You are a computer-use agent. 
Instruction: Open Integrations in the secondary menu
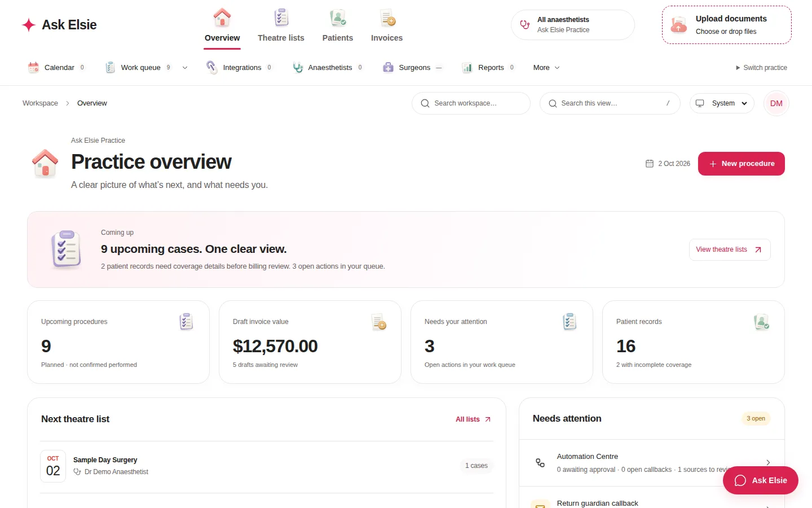[239, 68]
